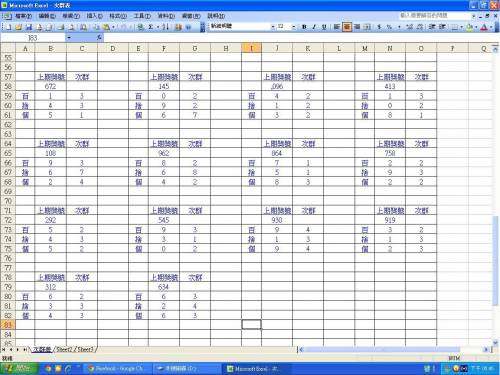Expand the Name Box dropdown arrow
Screen dimensions: 500x375
69,38
